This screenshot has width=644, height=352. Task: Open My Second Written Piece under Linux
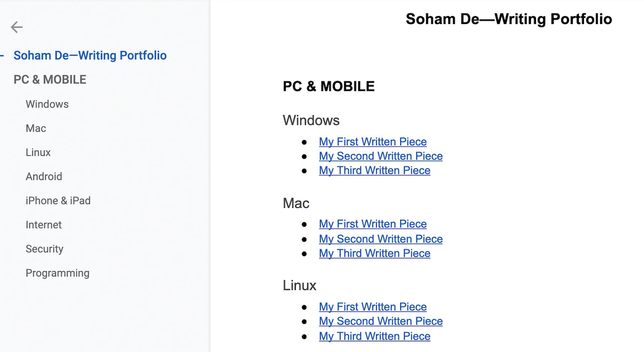(x=381, y=321)
